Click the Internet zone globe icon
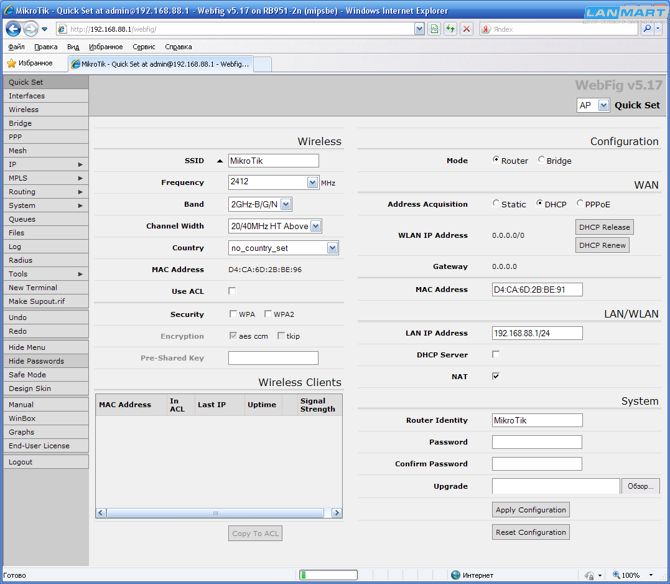 tap(455, 575)
